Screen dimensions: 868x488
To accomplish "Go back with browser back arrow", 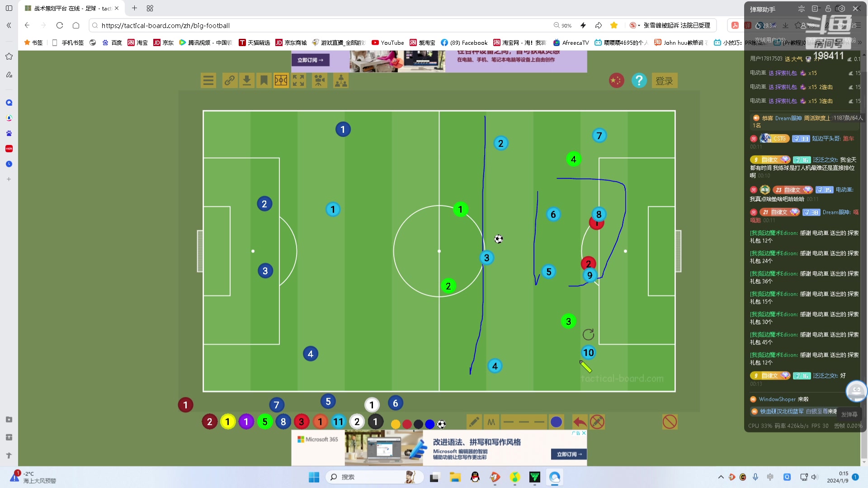I will tap(27, 25).
